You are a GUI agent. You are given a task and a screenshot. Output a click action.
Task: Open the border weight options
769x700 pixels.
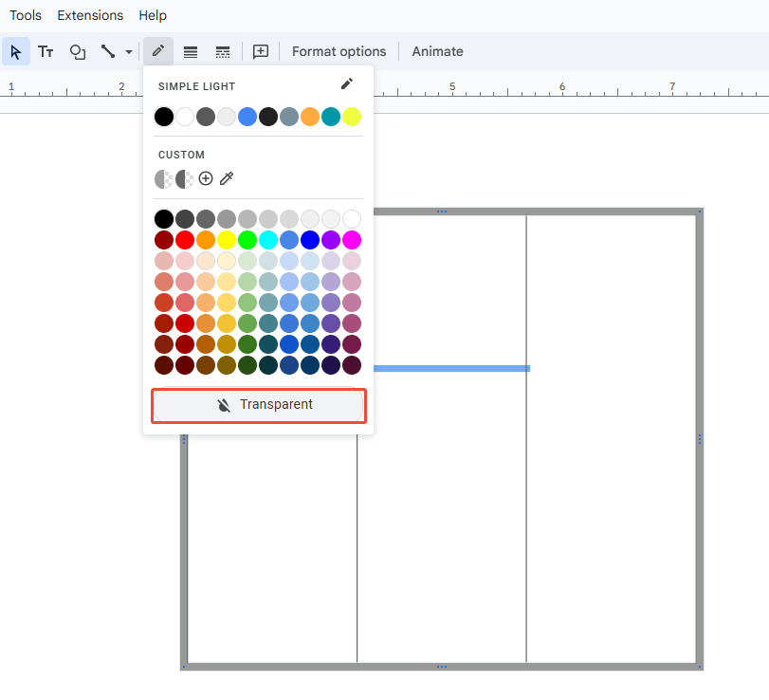[x=191, y=51]
